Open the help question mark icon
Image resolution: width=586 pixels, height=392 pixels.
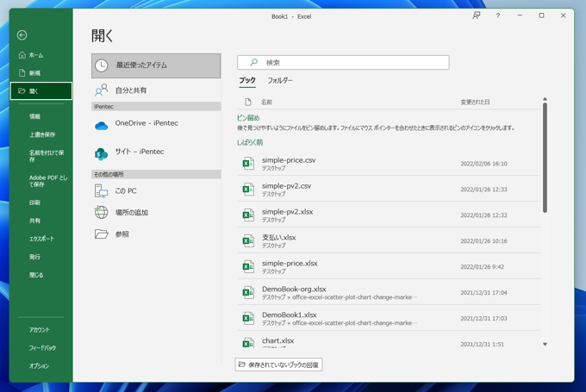point(497,16)
